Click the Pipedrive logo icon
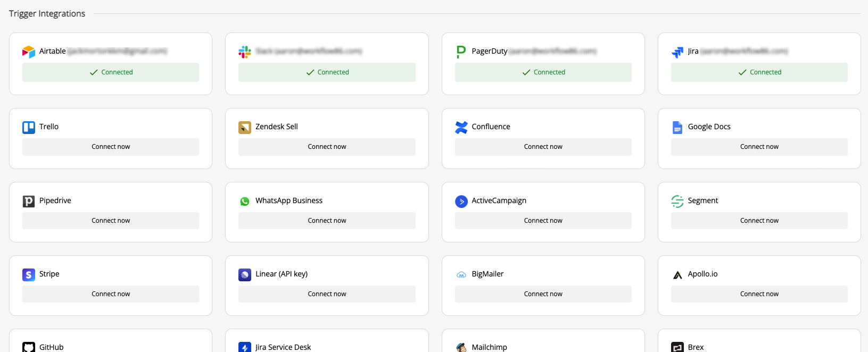868x352 pixels. (x=29, y=201)
